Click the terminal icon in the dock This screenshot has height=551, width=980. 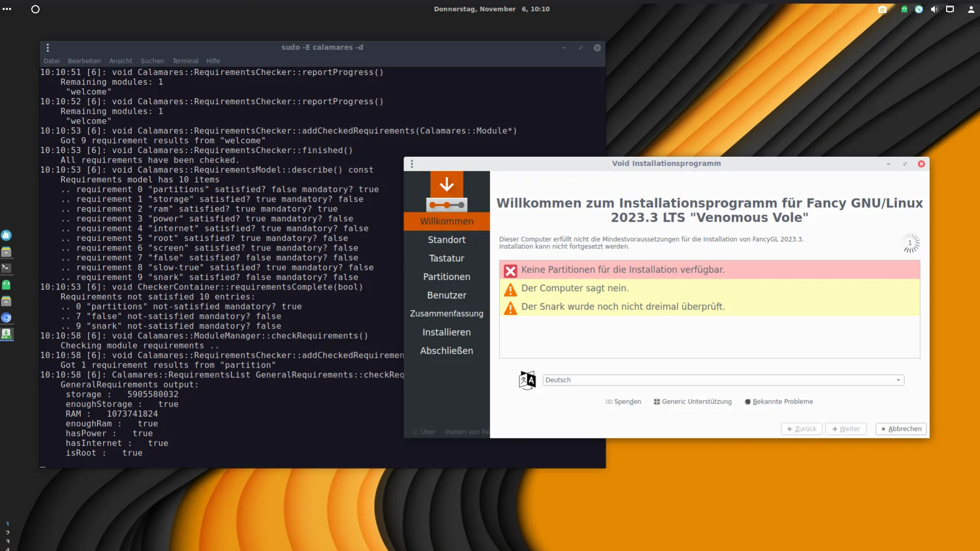(6, 268)
